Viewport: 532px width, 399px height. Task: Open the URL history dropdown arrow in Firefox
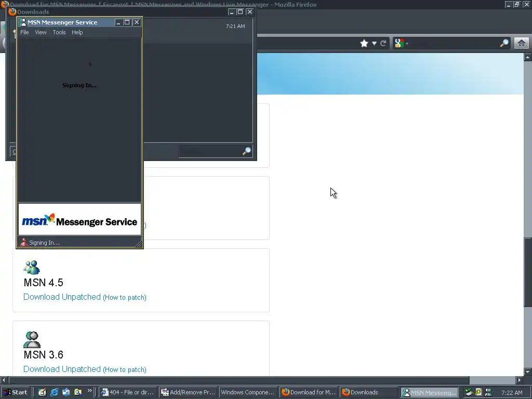tap(374, 44)
